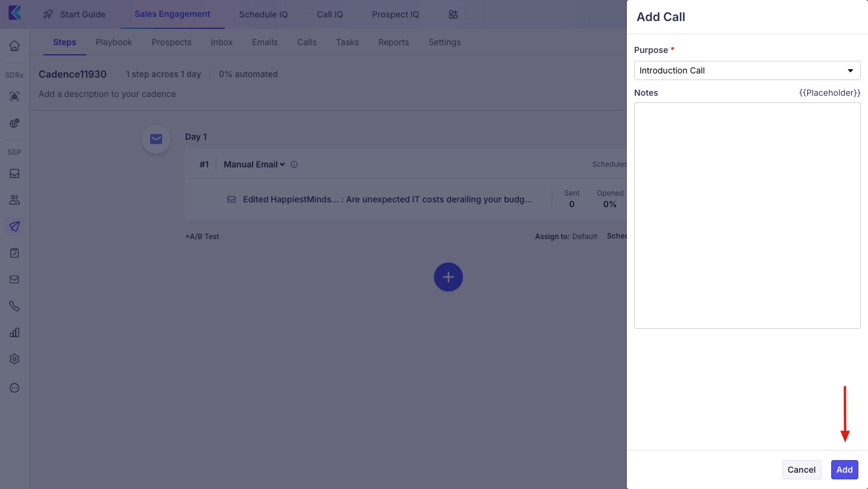This screenshot has width=868, height=489.
Task: Switch to the Settings sub-tab
Action: click(x=445, y=42)
